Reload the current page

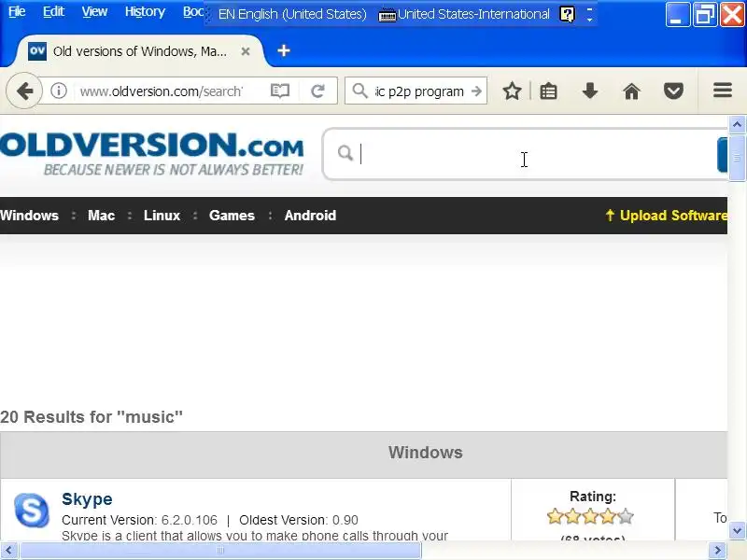317,91
